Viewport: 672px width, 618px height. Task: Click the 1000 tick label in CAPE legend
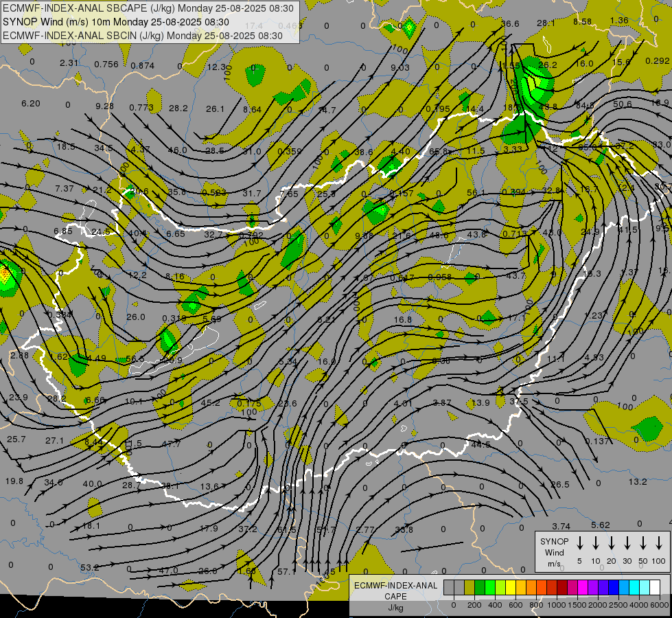pos(557,605)
